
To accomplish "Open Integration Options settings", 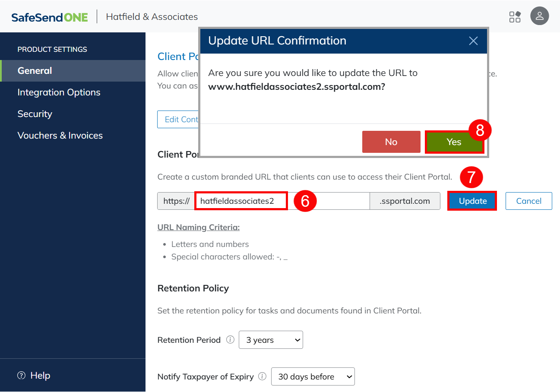I will pyautogui.click(x=59, y=92).
